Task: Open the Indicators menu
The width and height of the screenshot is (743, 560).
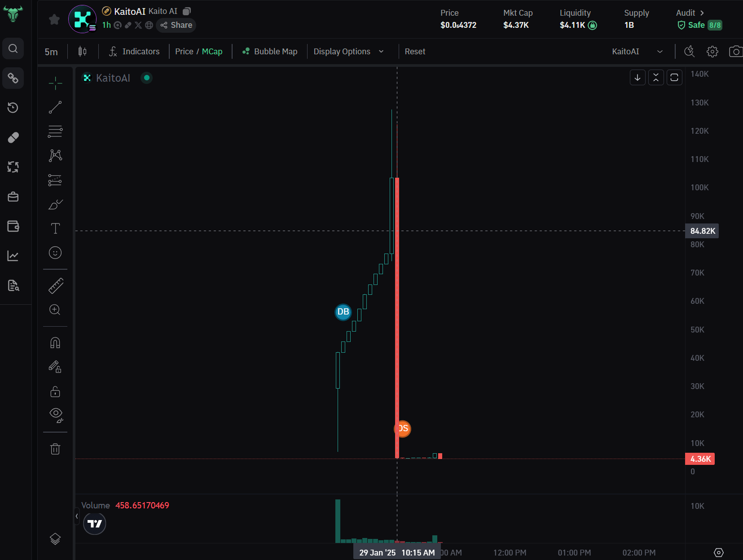Action: coord(134,51)
